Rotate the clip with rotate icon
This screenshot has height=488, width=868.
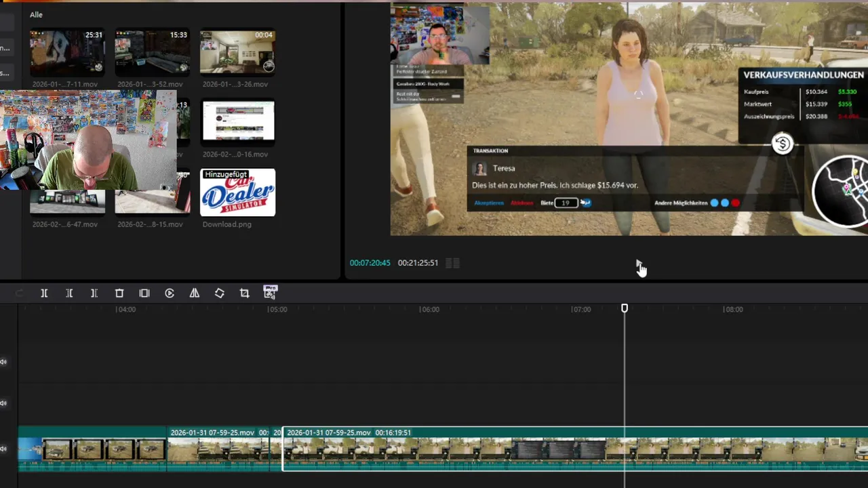[x=220, y=293]
